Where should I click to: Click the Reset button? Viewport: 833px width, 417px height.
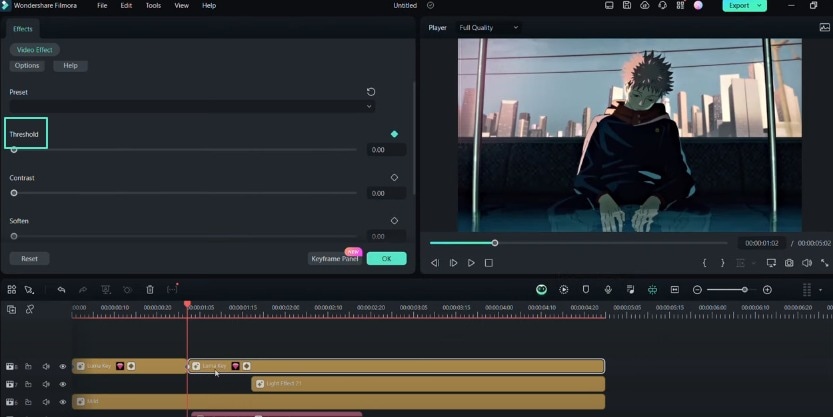click(29, 259)
